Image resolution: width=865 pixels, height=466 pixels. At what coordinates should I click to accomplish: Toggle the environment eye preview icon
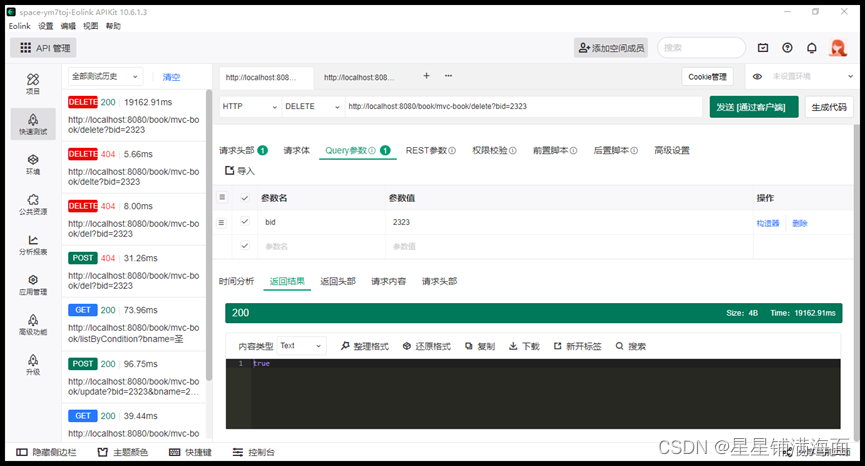tap(757, 77)
